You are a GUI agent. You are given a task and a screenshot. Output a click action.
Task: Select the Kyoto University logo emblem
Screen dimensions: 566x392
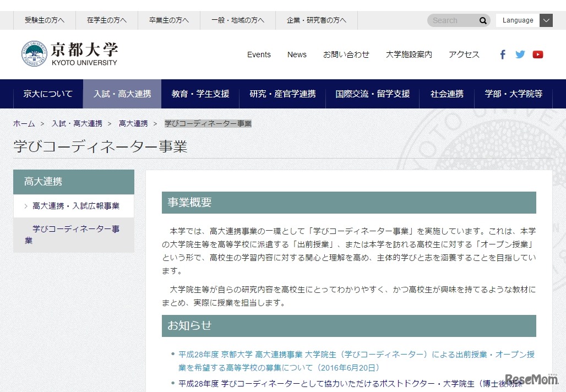pos(34,53)
